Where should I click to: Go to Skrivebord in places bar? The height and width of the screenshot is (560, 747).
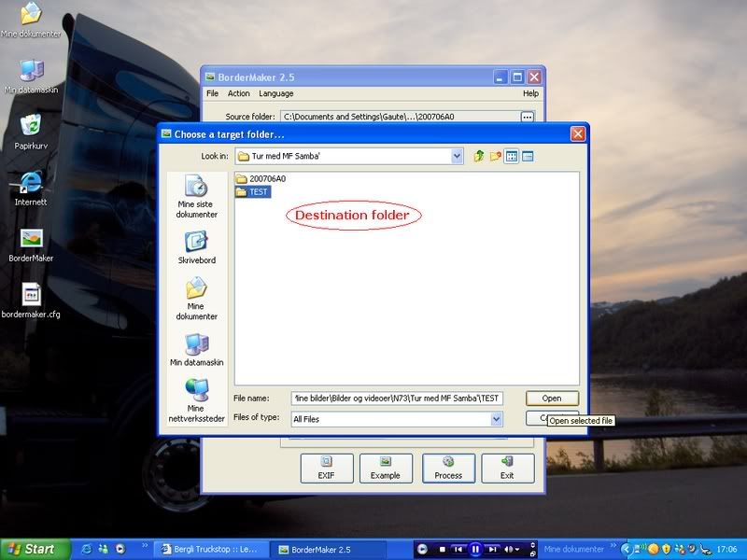[x=197, y=247]
